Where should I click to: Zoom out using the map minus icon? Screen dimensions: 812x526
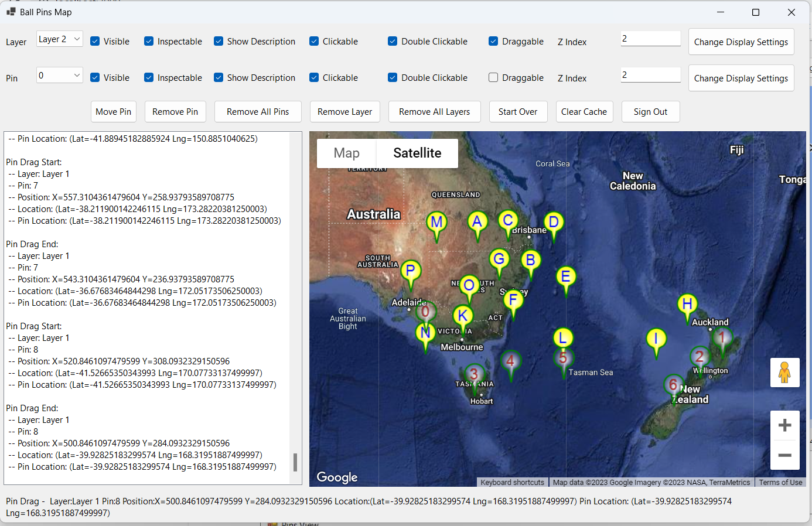(x=784, y=455)
